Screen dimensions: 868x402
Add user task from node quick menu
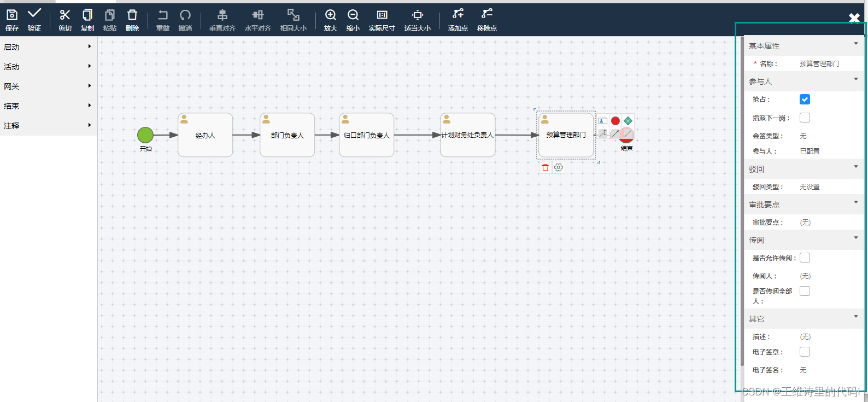(603, 121)
